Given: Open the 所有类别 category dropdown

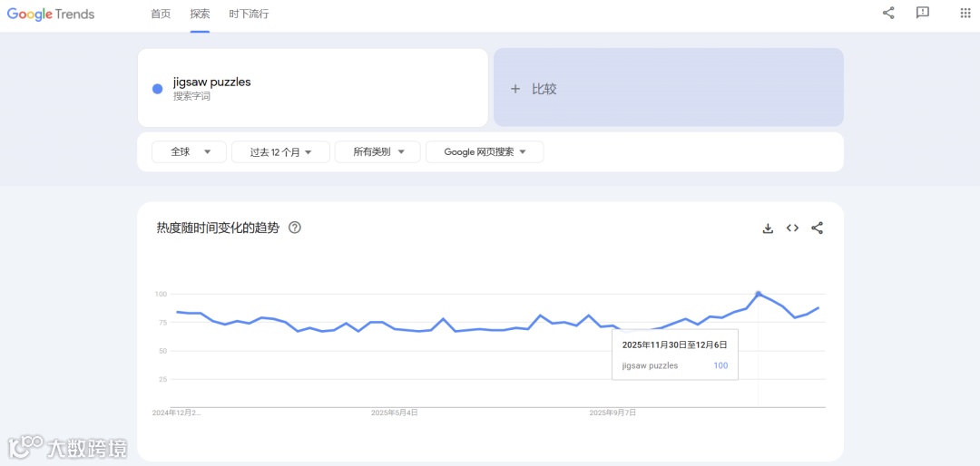Looking at the screenshot, I should [377, 151].
